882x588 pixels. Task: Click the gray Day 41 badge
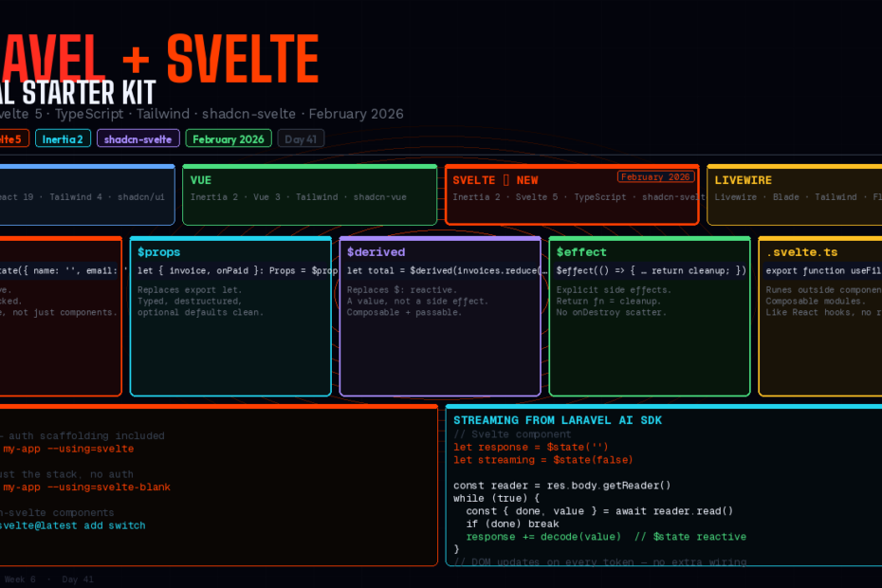pos(301,138)
